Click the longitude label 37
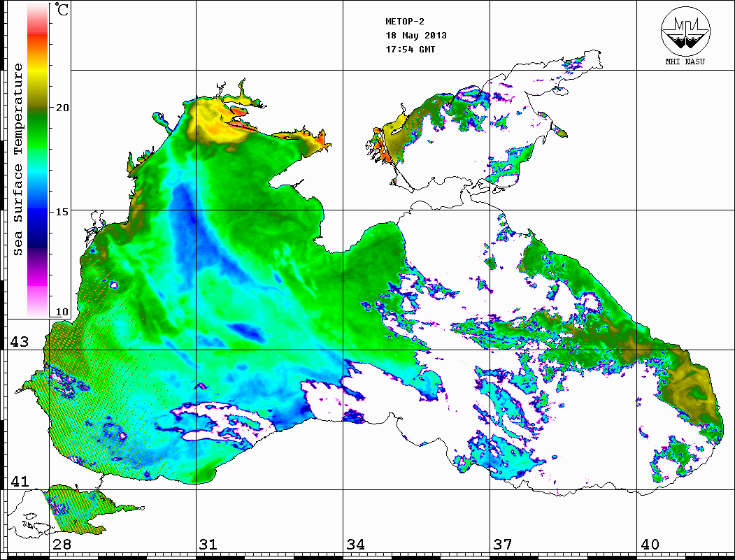This screenshot has width=735, height=560. (502, 545)
